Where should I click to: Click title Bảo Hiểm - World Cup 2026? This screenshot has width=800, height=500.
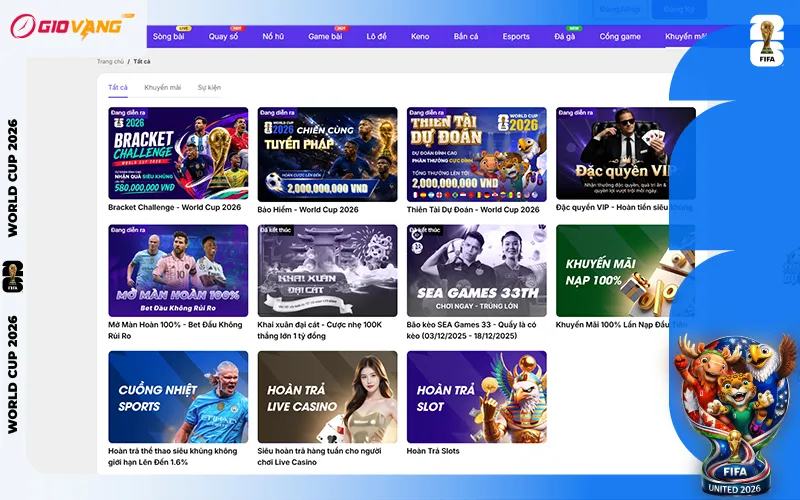click(308, 210)
